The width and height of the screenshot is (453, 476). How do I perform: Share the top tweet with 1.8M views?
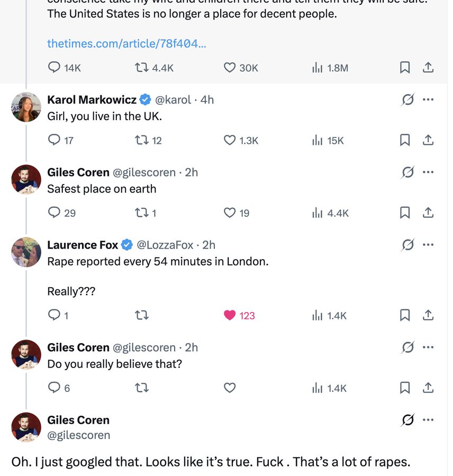429,68
